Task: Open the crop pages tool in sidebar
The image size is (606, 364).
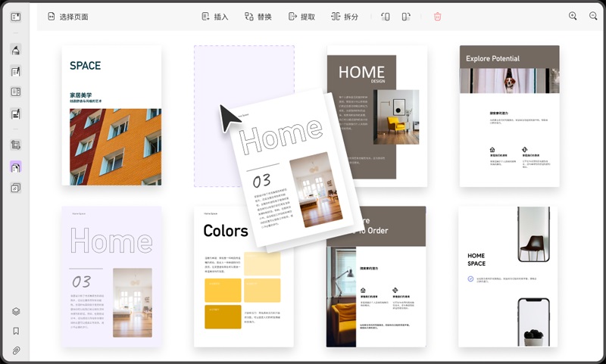Action: pyautogui.click(x=16, y=145)
